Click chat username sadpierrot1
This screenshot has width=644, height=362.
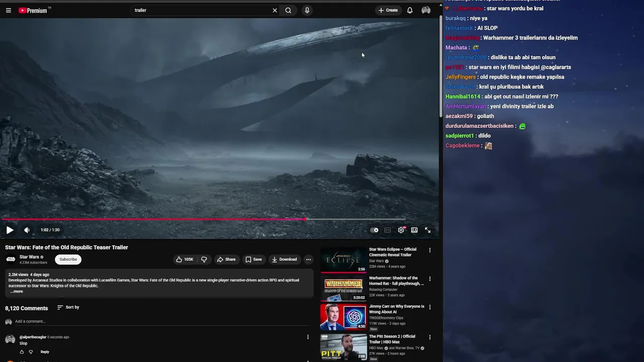point(459,136)
